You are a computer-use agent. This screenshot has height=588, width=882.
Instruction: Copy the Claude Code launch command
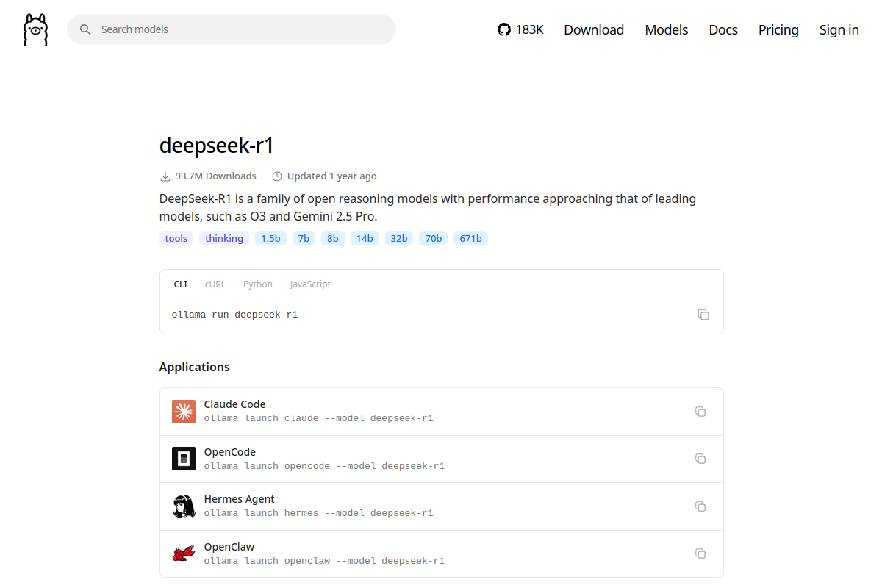(700, 412)
